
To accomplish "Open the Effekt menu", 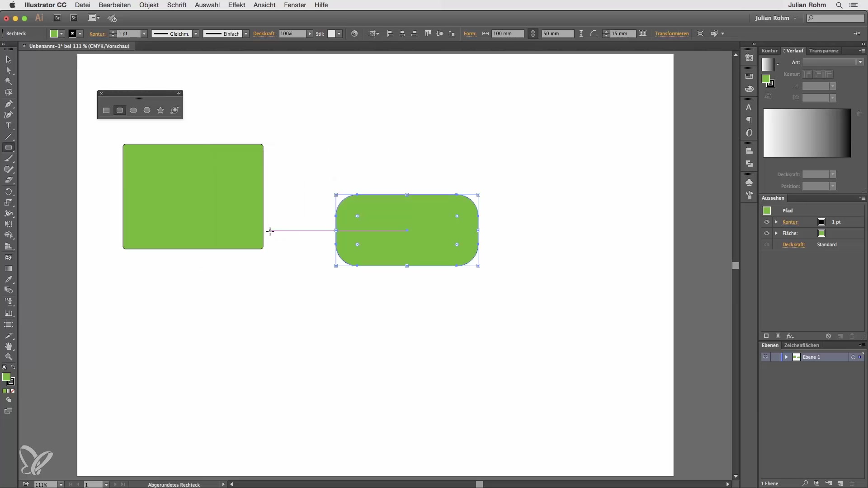I will [236, 5].
